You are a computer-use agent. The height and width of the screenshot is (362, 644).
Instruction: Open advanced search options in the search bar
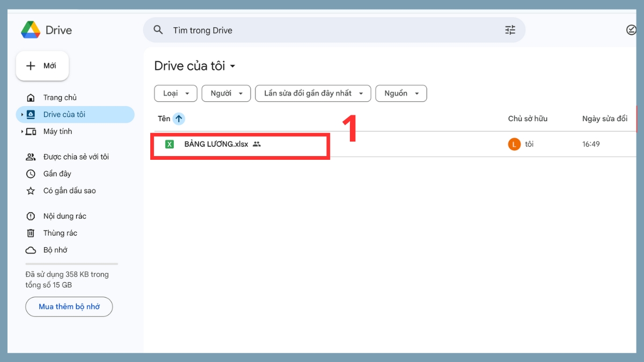(509, 30)
